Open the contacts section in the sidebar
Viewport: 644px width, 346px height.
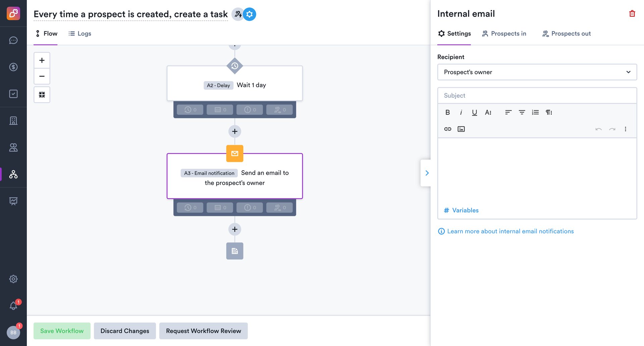(13, 148)
